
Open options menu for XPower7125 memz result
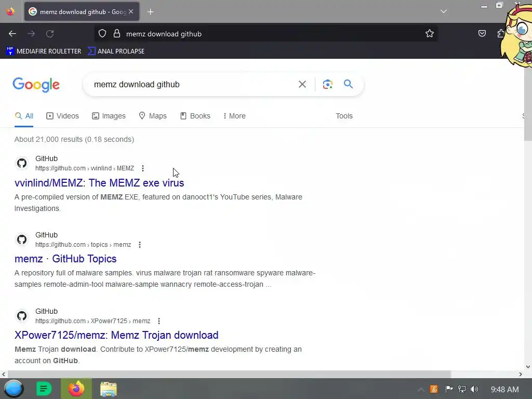pyautogui.click(x=159, y=321)
